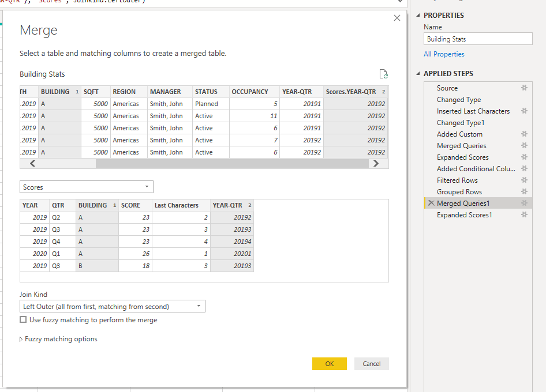546x392 pixels.
Task: Select STATUS column header
Action: [x=211, y=92]
